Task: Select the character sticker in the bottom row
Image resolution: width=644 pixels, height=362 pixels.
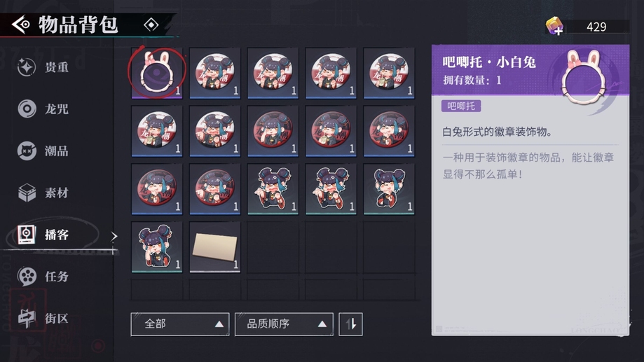Action: [157, 247]
